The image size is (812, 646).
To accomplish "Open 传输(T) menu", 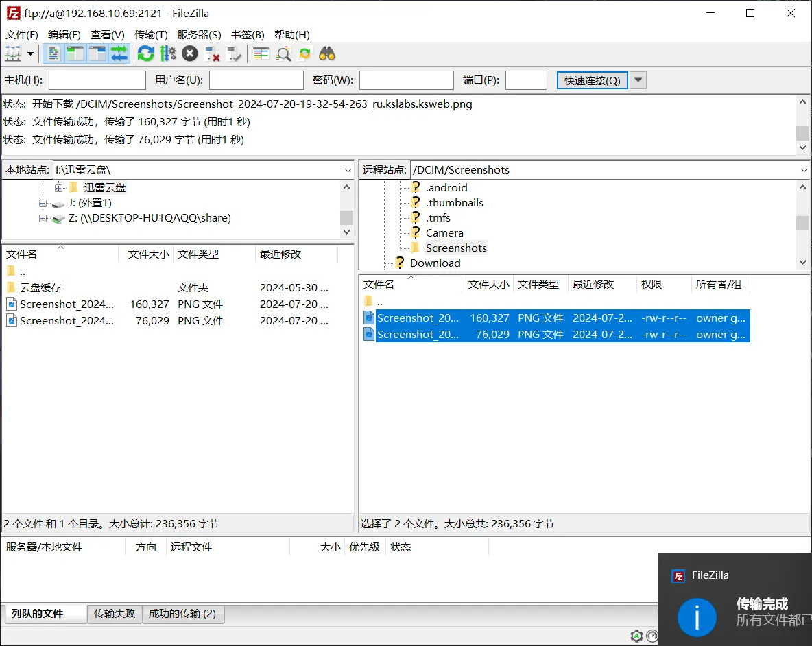I will (x=151, y=35).
